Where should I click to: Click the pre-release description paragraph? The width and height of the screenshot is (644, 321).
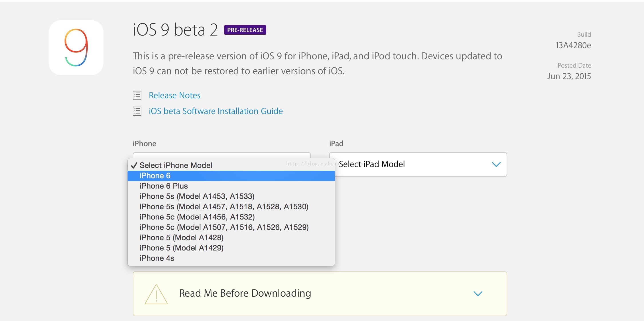(x=317, y=63)
